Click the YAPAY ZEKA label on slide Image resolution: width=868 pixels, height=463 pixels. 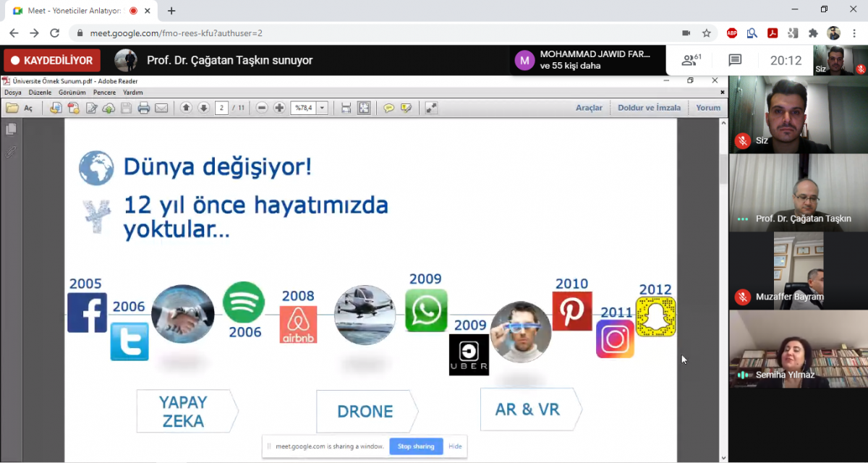coord(184,412)
